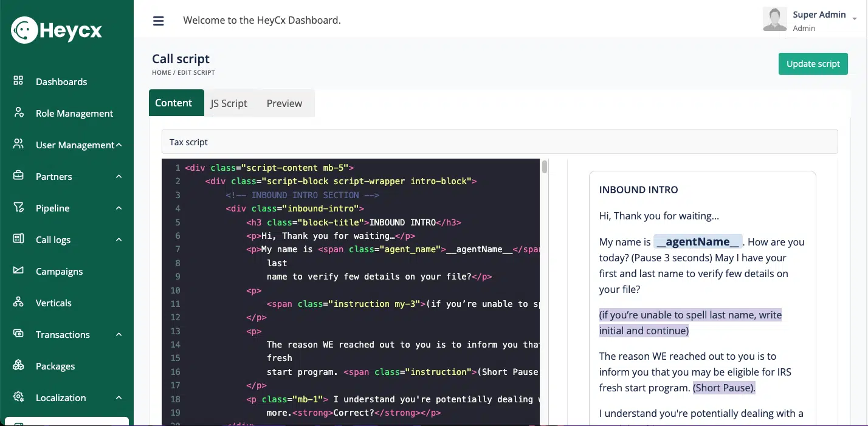Image resolution: width=868 pixels, height=426 pixels.
Task: Click the Call logs icon
Action: point(18,239)
